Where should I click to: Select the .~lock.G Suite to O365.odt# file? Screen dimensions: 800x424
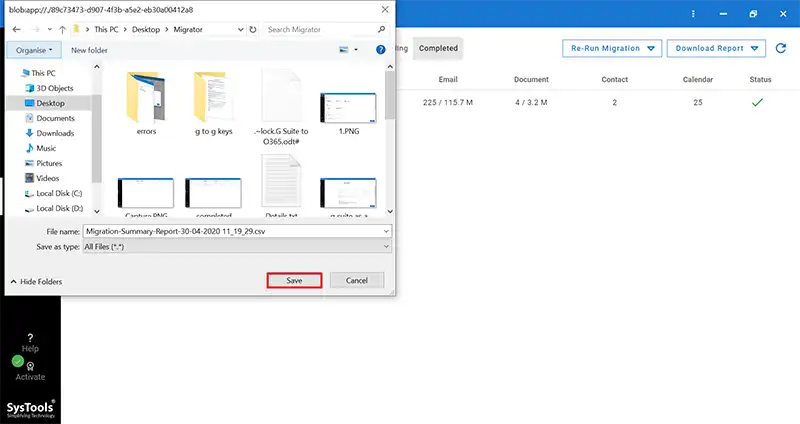(x=281, y=107)
